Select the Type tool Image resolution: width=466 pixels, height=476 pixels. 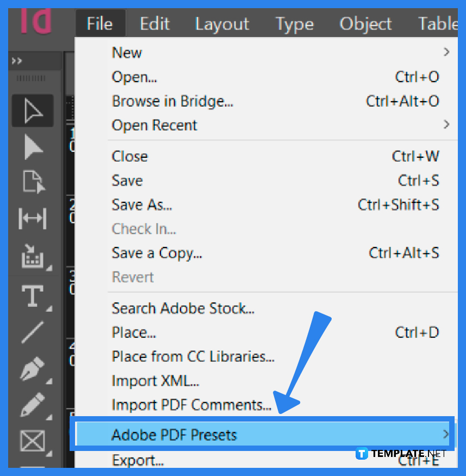point(32,296)
